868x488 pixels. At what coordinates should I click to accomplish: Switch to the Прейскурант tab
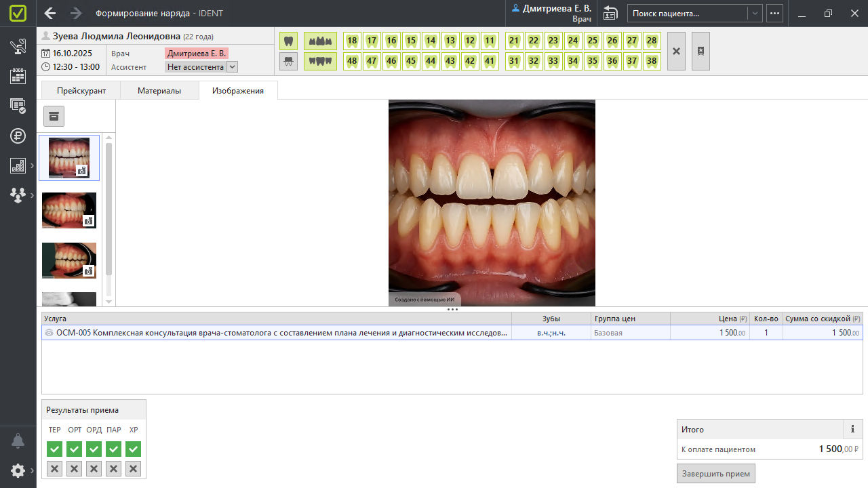(81, 91)
